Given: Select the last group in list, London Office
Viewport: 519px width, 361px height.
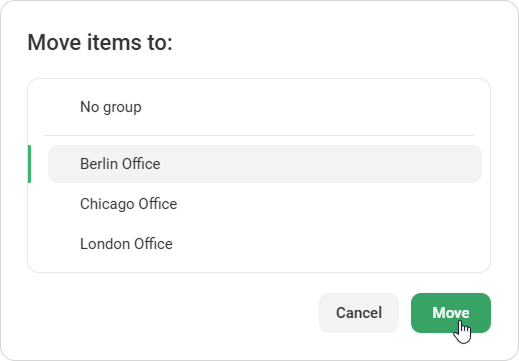Looking at the screenshot, I should click(x=265, y=244).
